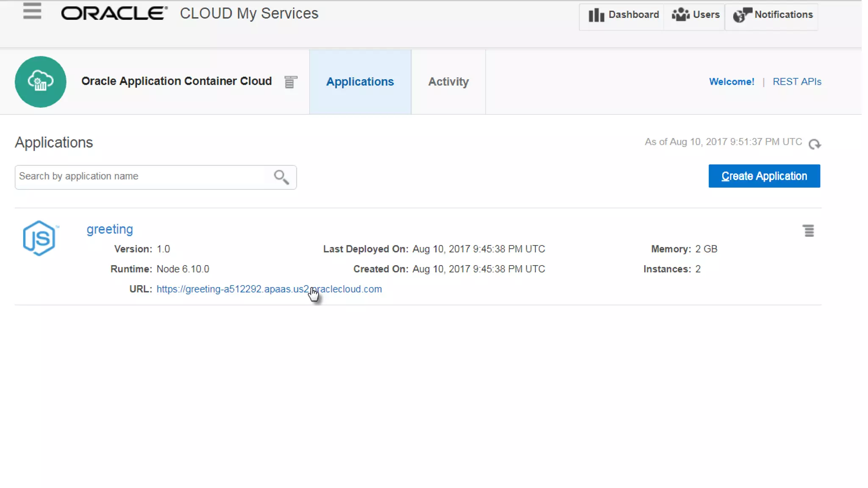868x488 pixels.
Task: Open the REST APIs link
Action: (x=797, y=82)
